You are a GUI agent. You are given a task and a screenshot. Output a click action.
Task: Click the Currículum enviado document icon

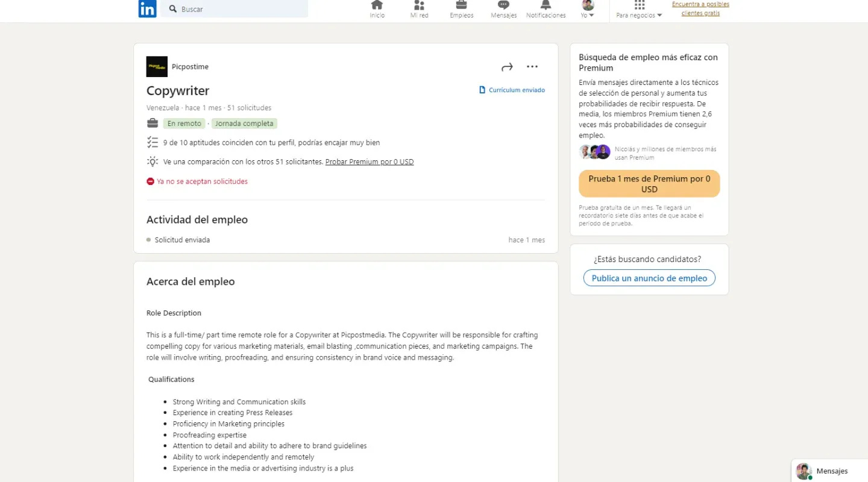click(x=482, y=89)
